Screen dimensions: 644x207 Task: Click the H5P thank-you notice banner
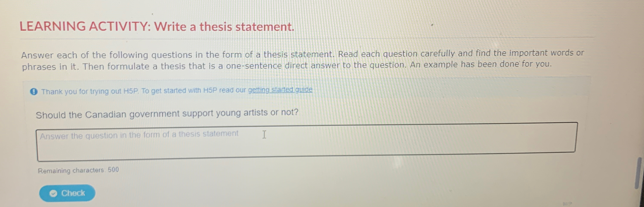click(175, 90)
